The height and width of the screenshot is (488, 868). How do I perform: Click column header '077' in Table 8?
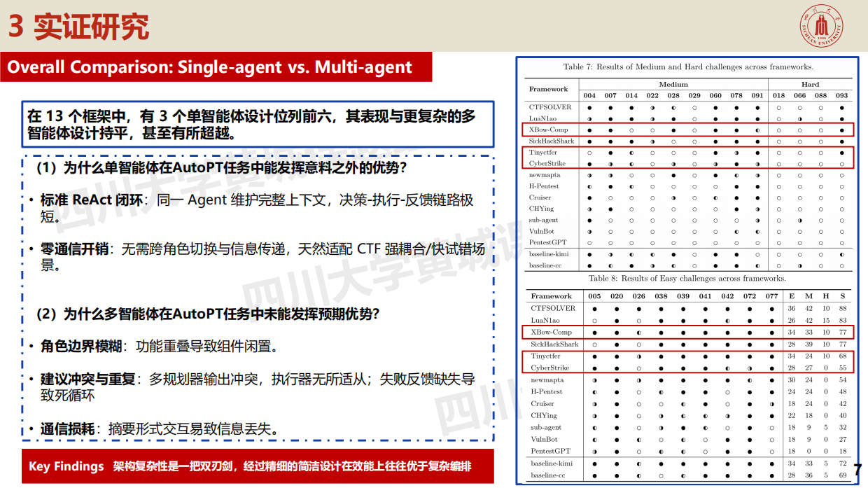coord(771,296)
